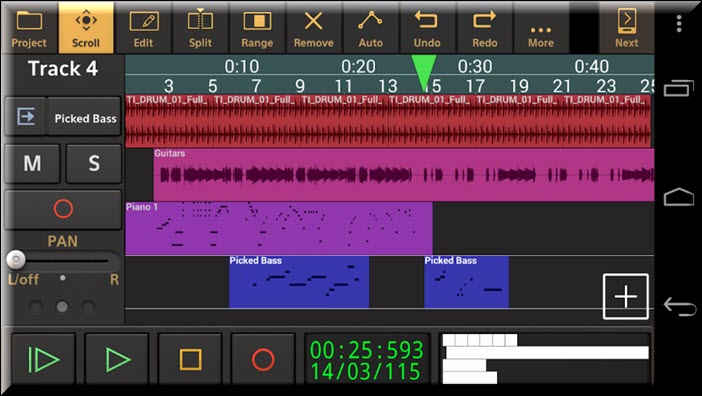The height and width of the screenshot is (396, 702).
Task: Toggle the M mute button for Track 4
Action: point(32,163)
